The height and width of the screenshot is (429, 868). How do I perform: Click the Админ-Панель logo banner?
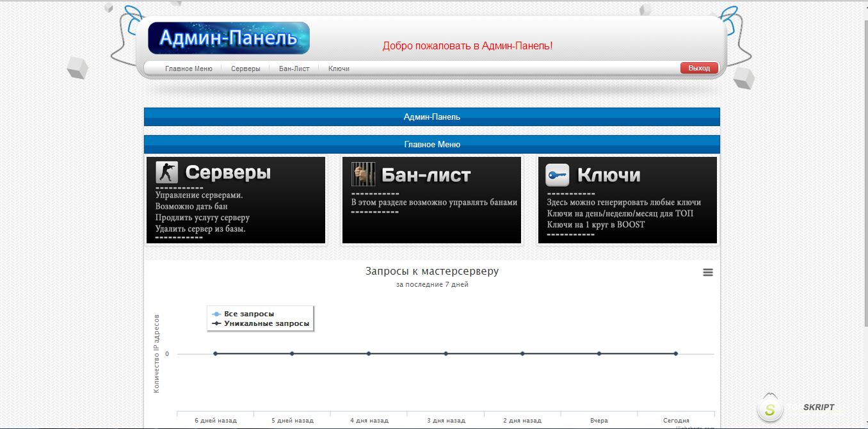[x=229, y=38]
